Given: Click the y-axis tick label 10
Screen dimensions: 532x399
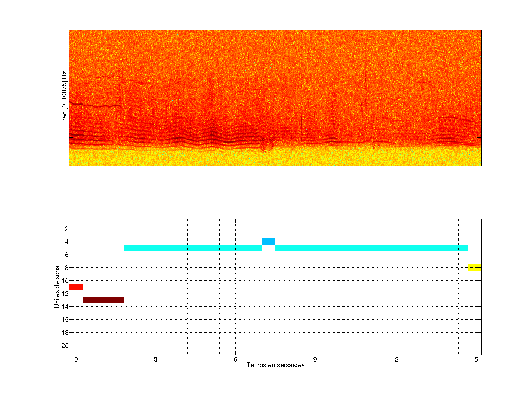Looking at the screenshot, I should tap(65, 281).
